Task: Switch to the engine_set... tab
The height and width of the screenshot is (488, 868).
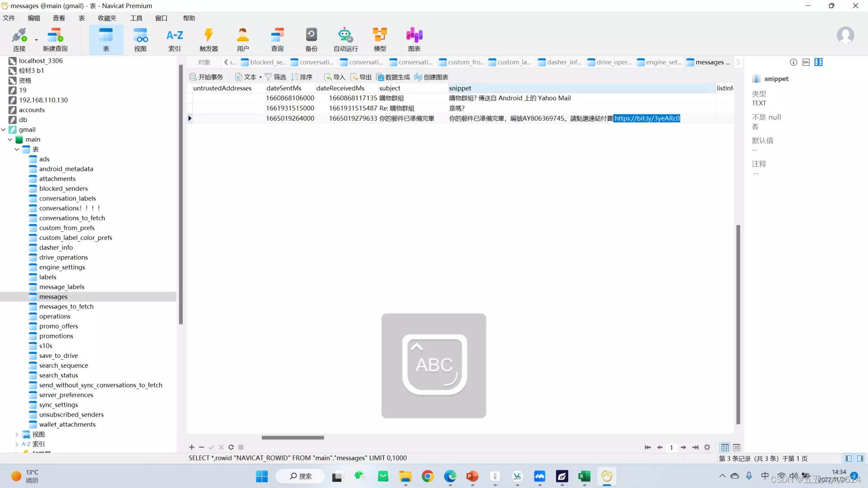Action: tap(659, 62)
